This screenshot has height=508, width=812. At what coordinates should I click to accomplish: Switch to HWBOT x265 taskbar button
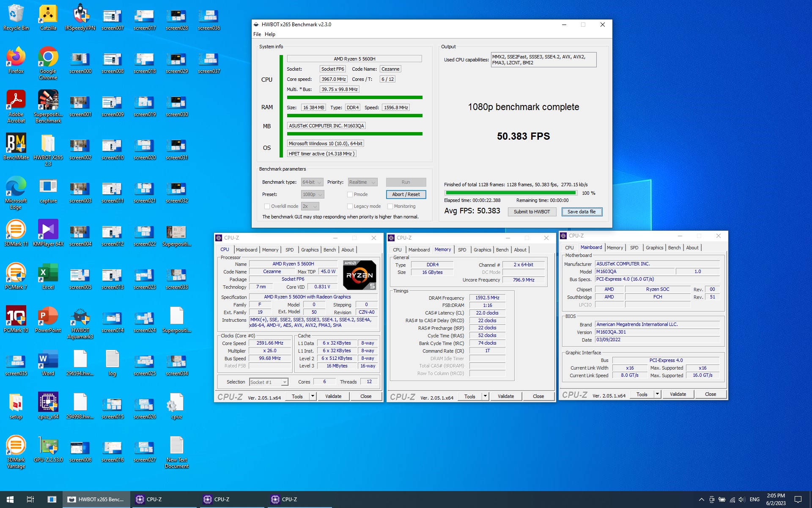96,500
